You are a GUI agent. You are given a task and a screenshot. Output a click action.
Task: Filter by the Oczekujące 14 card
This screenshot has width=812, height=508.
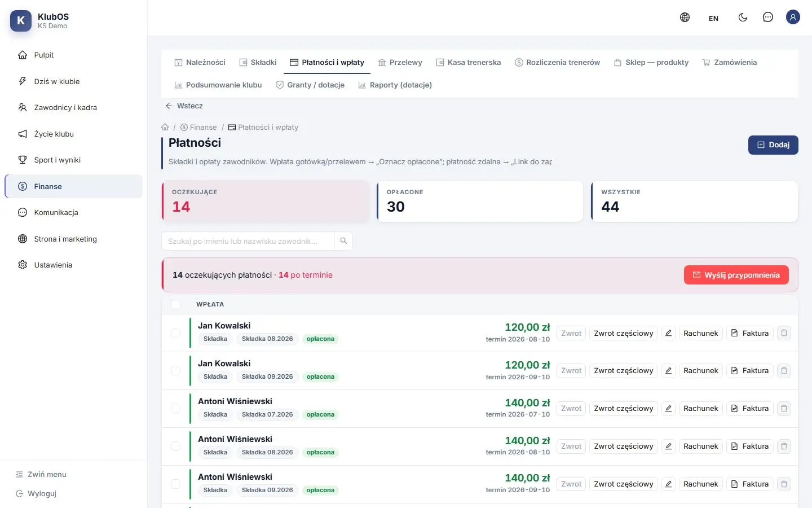[x=266, y=201]
